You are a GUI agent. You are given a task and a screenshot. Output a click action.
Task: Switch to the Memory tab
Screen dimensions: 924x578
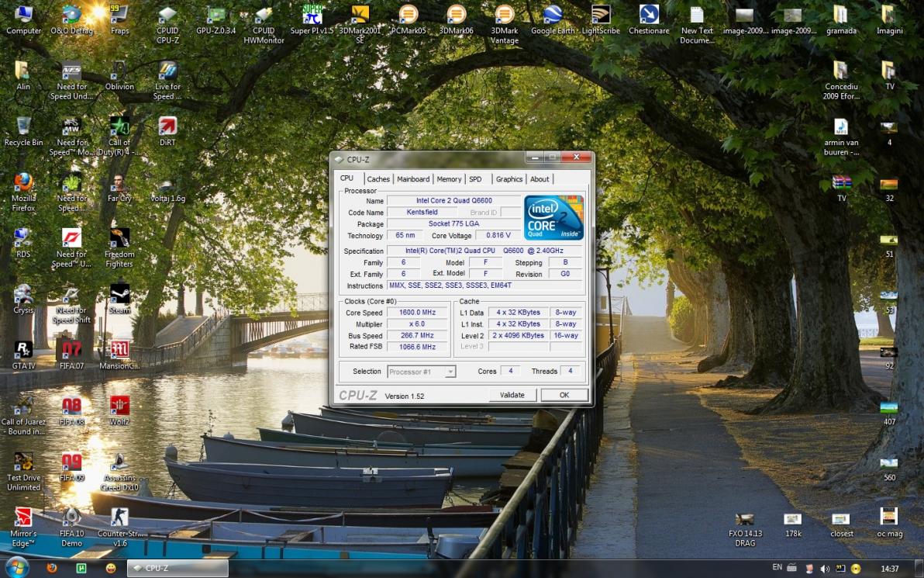point(449,179)
